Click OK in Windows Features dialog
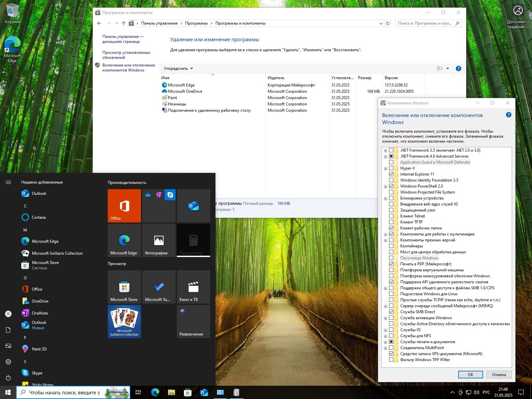532x399 pixels. (x=470, y=374)
